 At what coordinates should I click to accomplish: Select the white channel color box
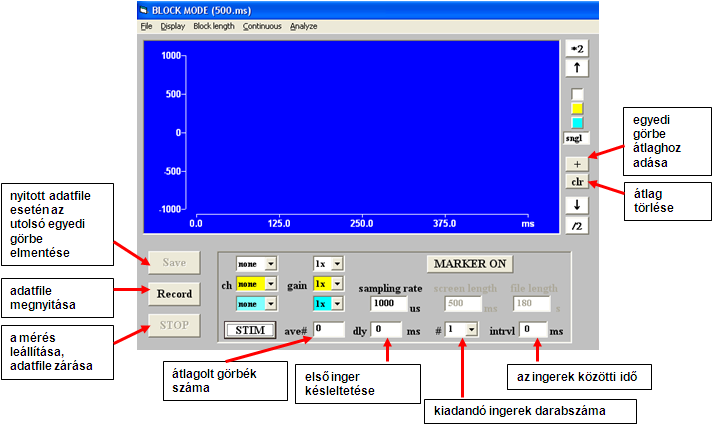(577, 94)
